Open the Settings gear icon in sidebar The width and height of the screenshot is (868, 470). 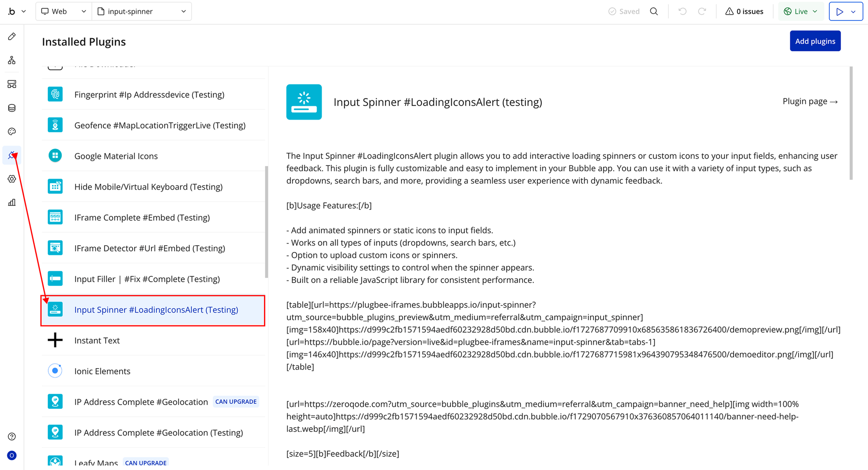click(12, 179)
